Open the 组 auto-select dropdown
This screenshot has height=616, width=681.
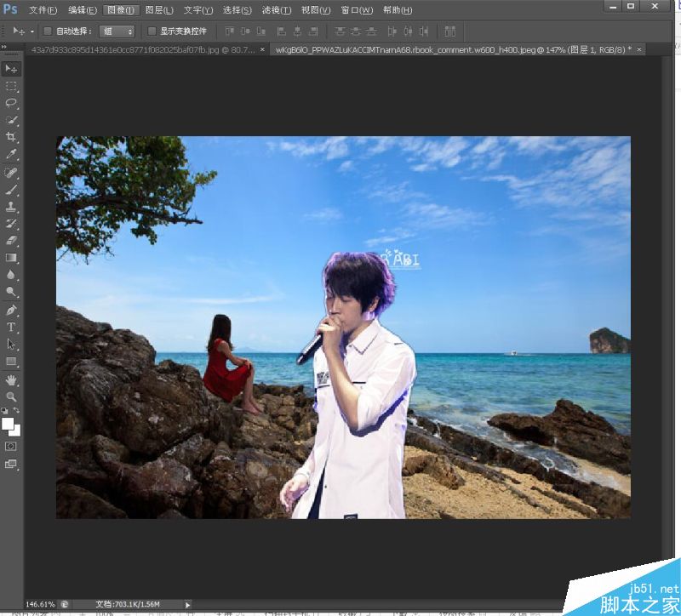tap(117, 31)
